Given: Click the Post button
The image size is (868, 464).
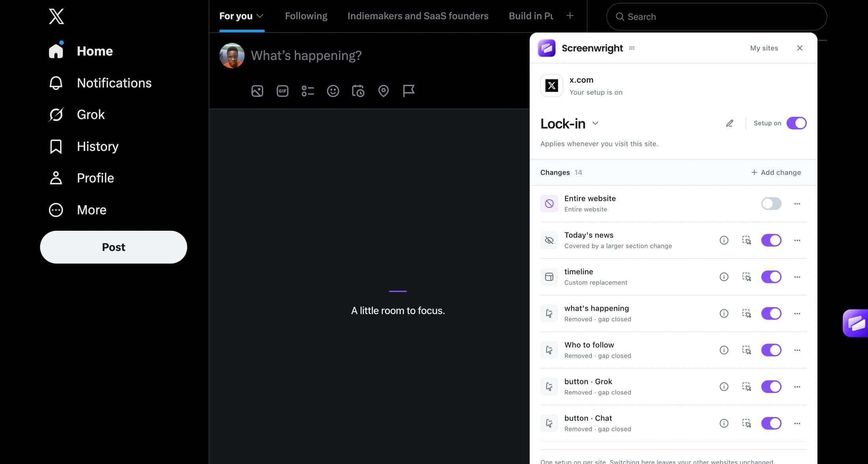Looking at the screenshot, I should (x=114, y=247).
